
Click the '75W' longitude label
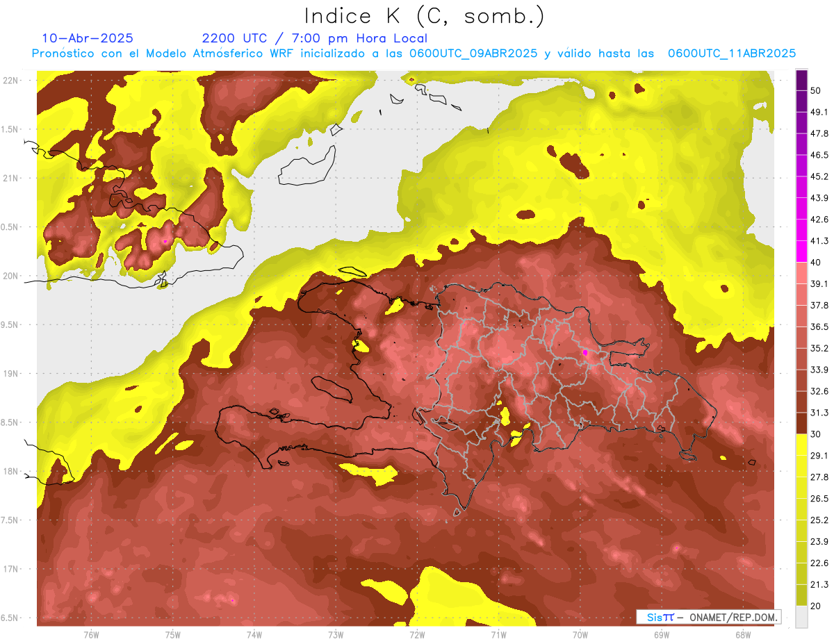(x=172, y=635)
